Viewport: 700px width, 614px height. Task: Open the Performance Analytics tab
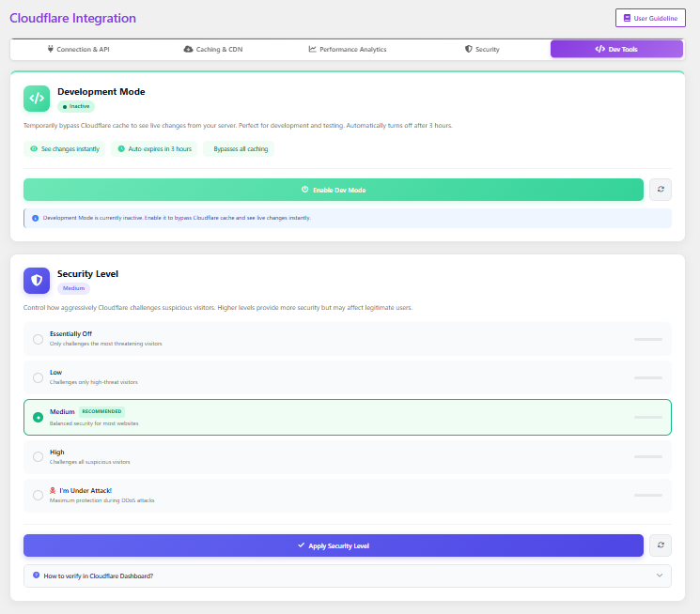(x=348, y=49)
